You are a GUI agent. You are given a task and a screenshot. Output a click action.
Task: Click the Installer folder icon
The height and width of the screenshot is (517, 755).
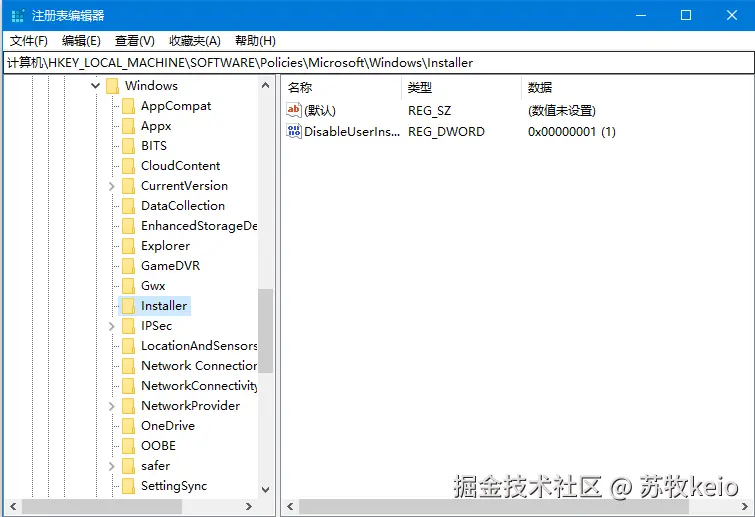129,306
